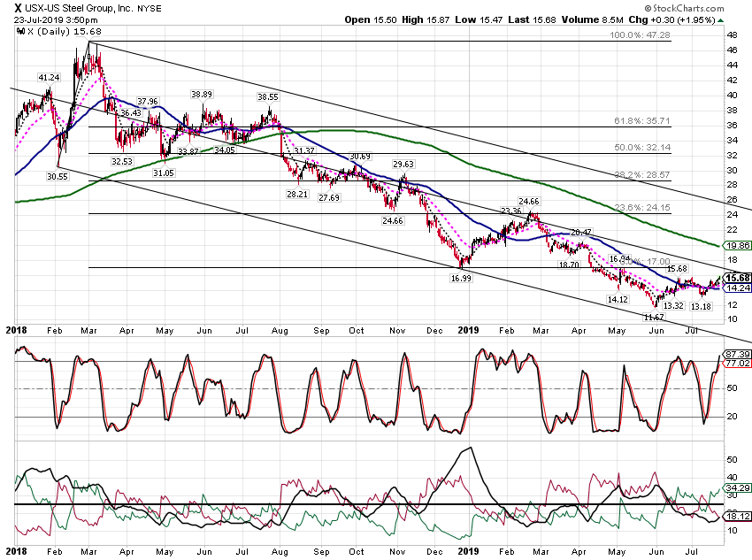Click the 20.47 price label
The height and width of the screenshot is (560, 752).
pyautogui.click(x=580, y=233)
